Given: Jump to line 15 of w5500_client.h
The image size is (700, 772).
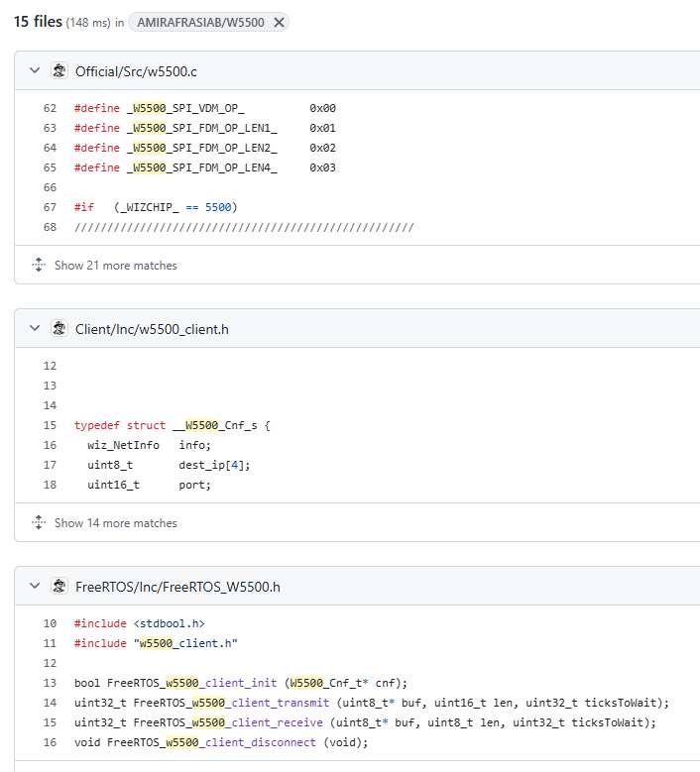Looking at the screenshot, I should pos(50,425).
